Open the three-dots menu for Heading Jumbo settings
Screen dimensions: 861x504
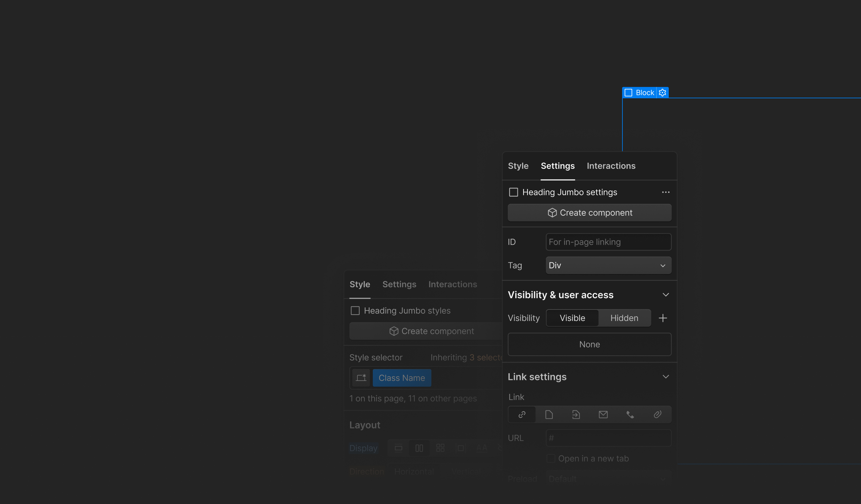(x=666, y=192)
